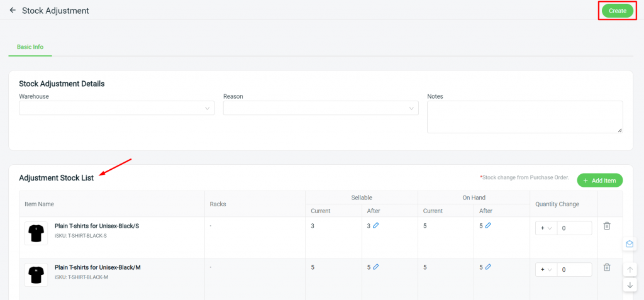Jump to top with up arrow button
This screenshot has width=644, height=300.
[x=630, y=270]
